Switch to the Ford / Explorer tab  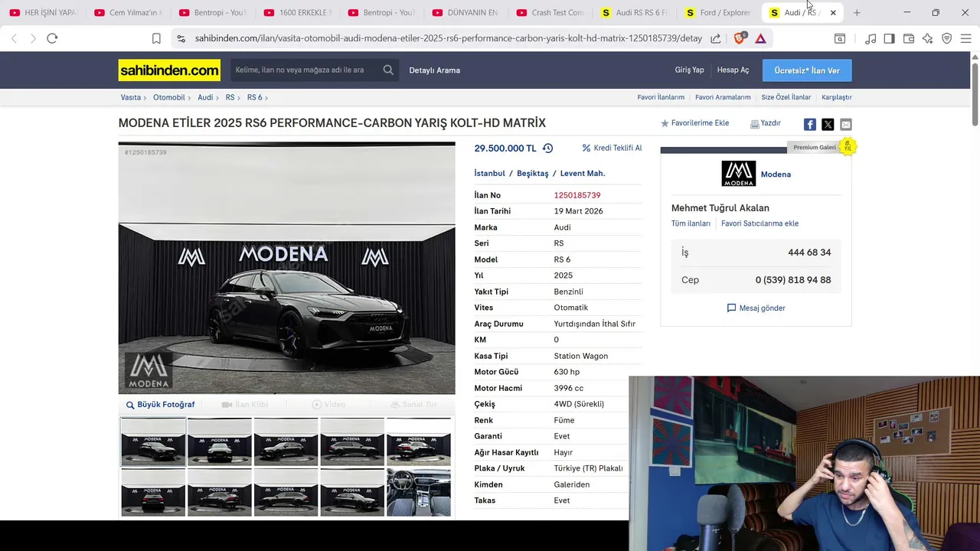(718, 12)
